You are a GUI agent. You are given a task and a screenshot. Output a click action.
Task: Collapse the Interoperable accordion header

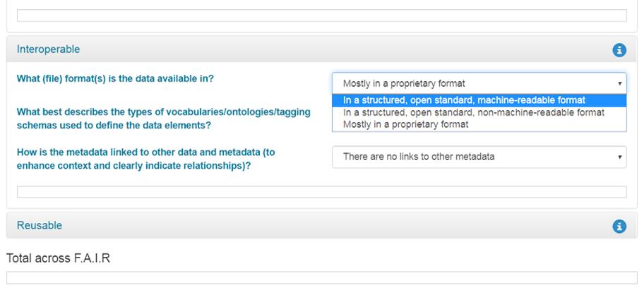click(x=322, y=49)
